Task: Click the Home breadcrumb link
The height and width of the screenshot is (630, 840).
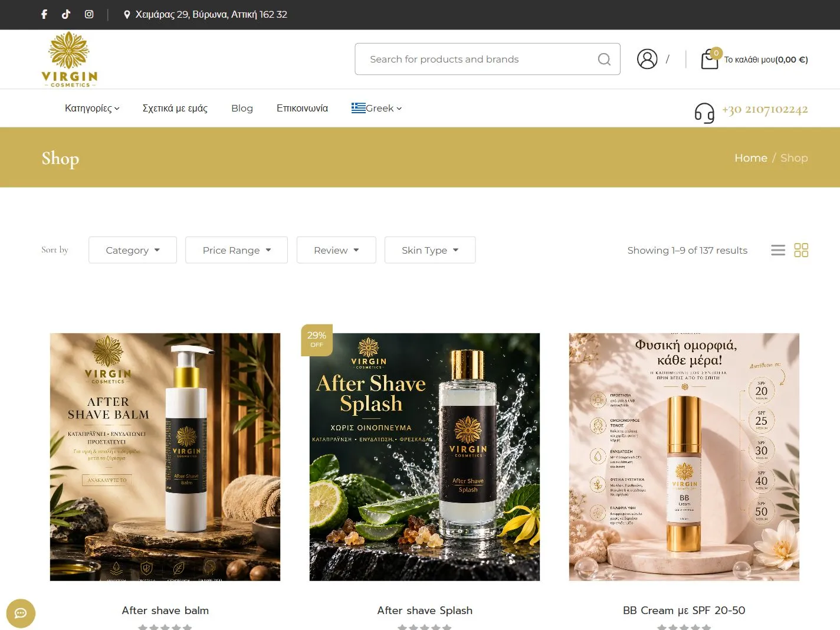Action: click(751, 157)
